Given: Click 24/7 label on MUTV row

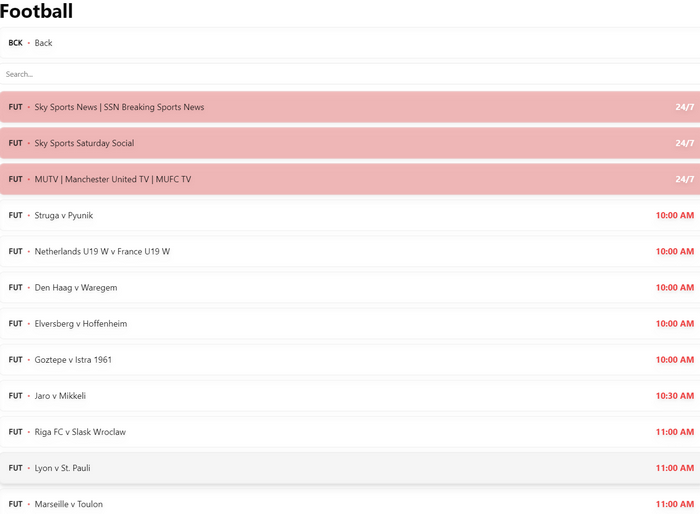Looking at the screenshot, I should point(684,180).
